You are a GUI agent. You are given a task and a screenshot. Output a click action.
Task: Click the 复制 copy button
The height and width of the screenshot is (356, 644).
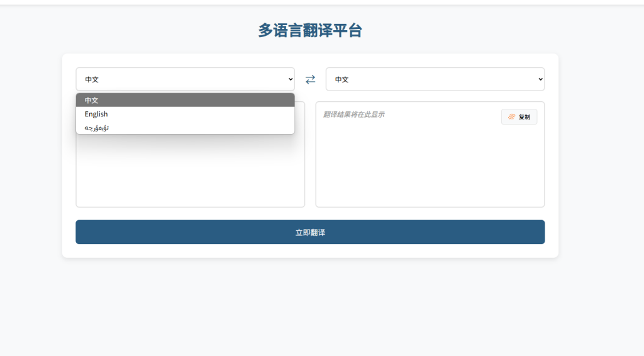[x=519, y=116]
